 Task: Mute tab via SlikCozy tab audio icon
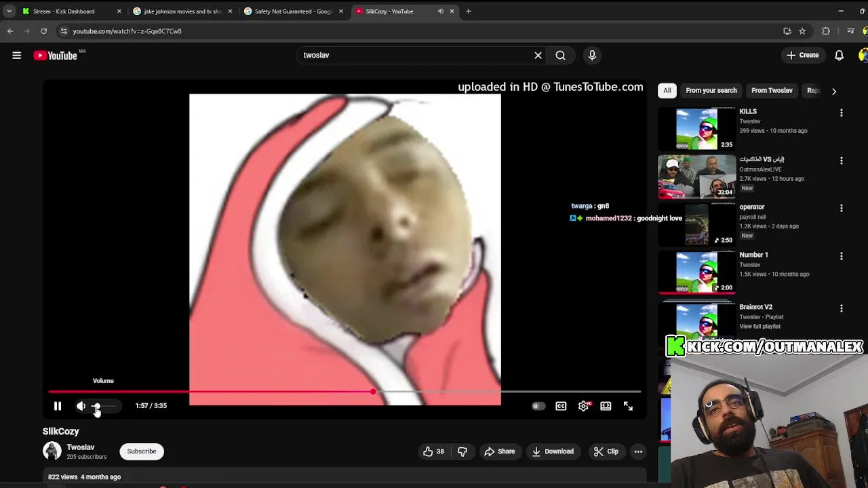tap(440, 11)
